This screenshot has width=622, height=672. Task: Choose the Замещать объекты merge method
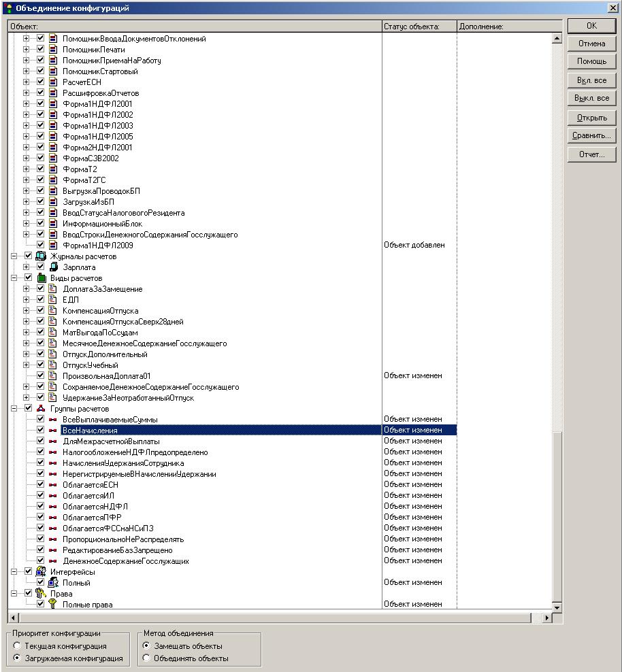[x=146, y=645]
